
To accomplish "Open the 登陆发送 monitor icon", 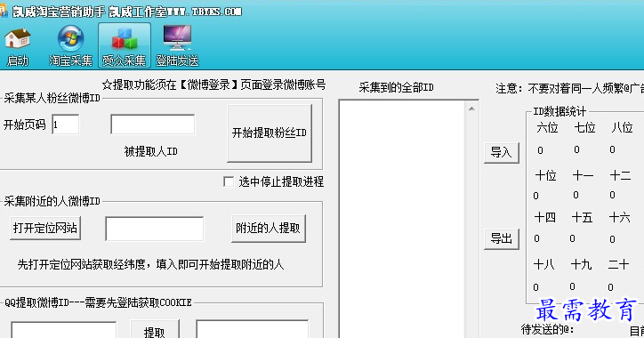I will point(177,46).
